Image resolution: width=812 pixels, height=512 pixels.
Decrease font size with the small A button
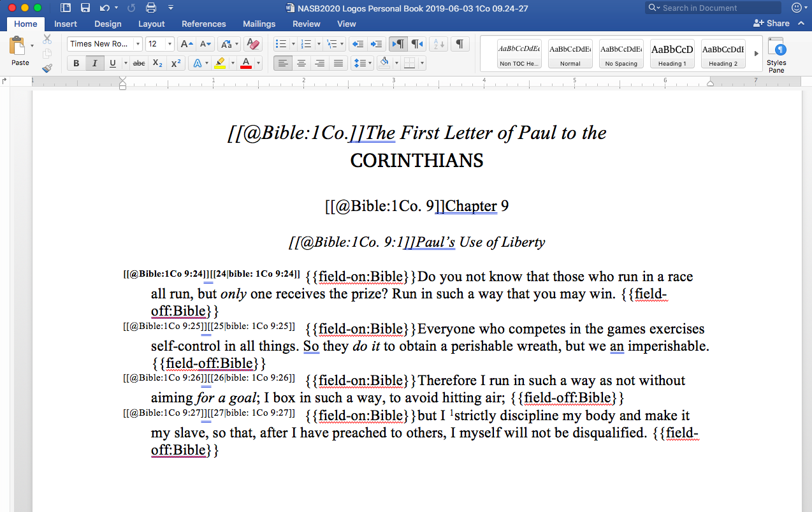(x=205, y=44)
